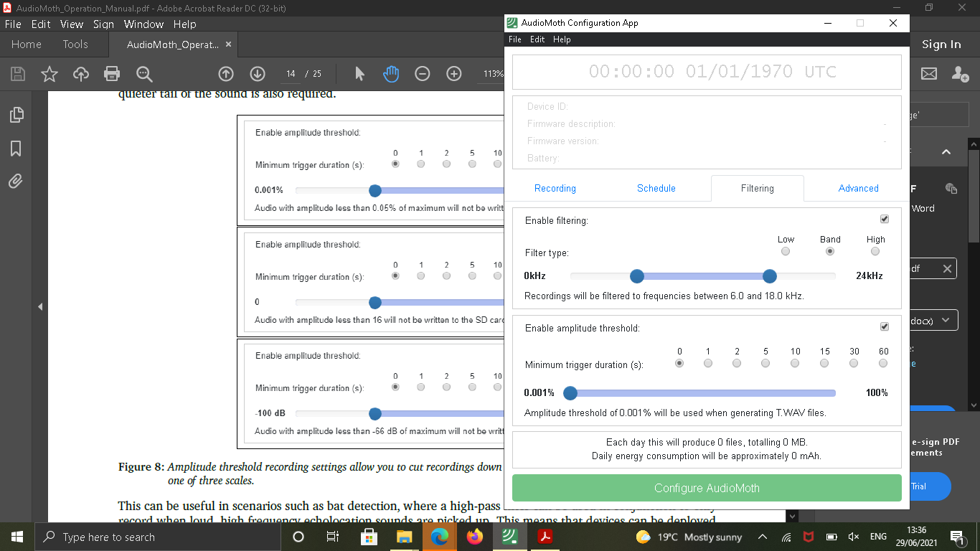Open Acrobat bookmarks panel icon
Image resolution: width=980 pixels, height=551 pixels.
tap(16, 149)
